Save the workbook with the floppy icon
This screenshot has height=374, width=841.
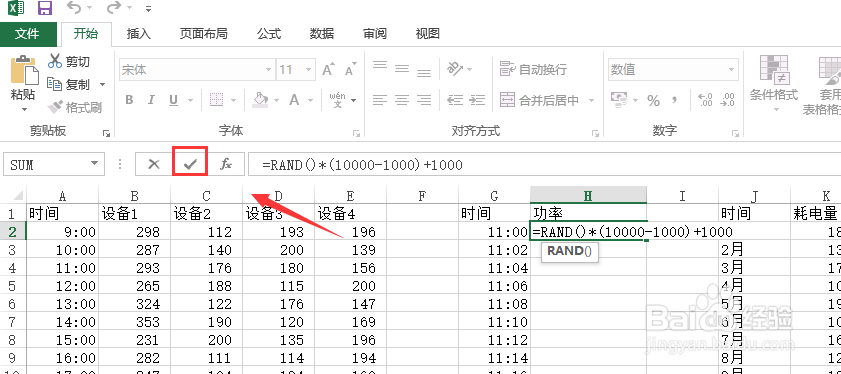(45, 8)
